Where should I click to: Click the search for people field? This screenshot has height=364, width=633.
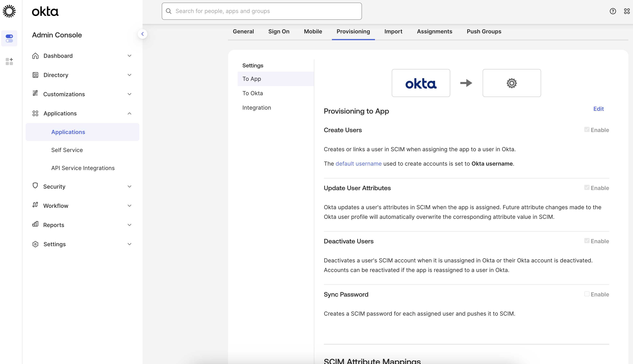[x=261, y=11]
